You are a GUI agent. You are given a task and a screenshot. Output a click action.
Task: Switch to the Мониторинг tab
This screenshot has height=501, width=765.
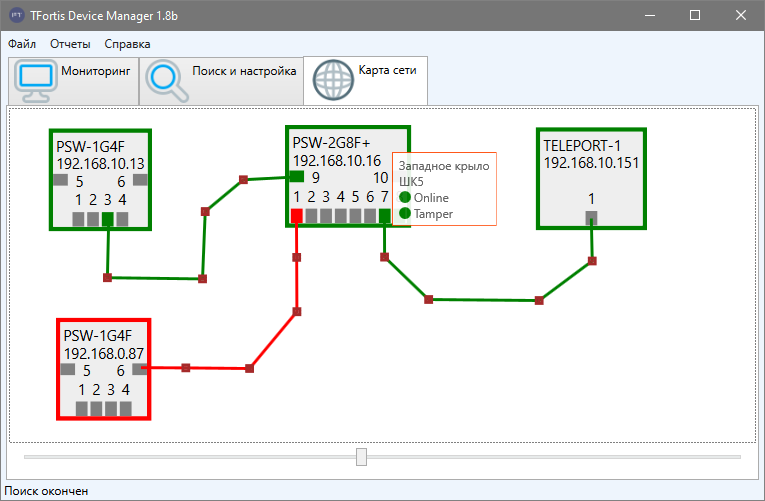tap(74, 80)
